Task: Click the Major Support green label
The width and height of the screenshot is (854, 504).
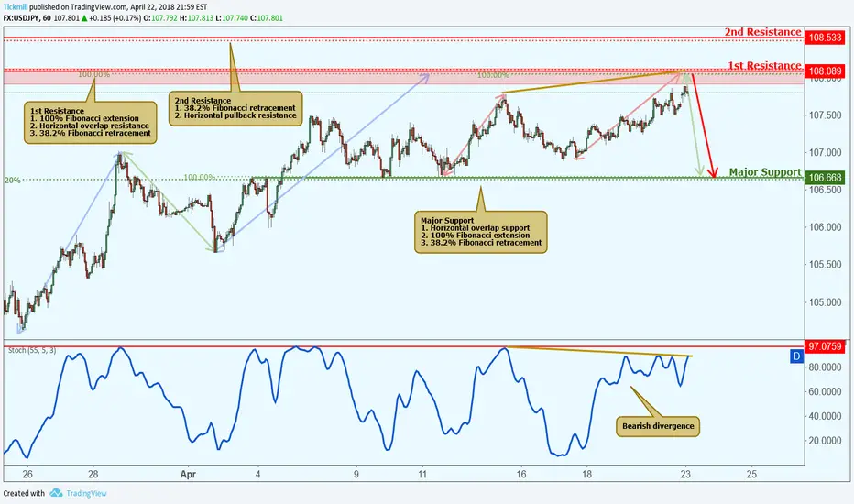Action: point(765,172)
